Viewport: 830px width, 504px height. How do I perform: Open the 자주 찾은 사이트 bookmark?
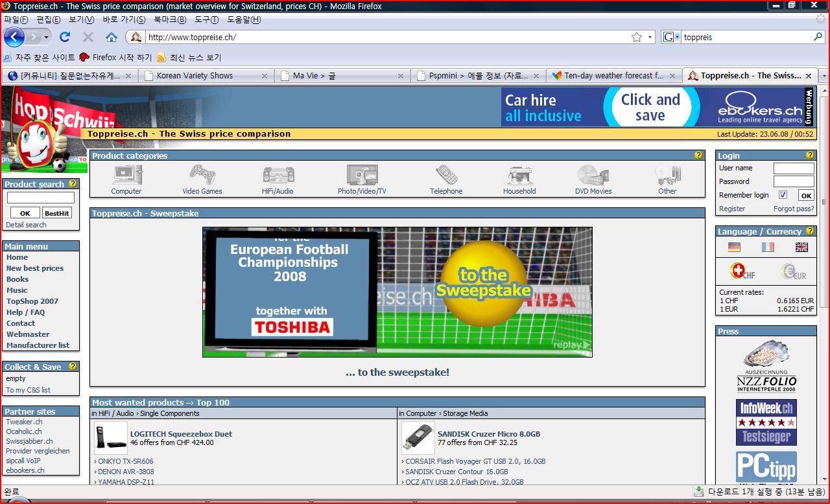click(x=39, y=58)
